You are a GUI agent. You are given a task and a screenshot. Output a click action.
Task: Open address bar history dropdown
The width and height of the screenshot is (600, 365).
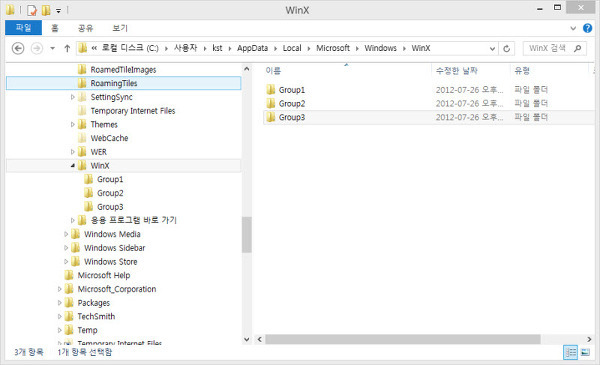(492, 49)
